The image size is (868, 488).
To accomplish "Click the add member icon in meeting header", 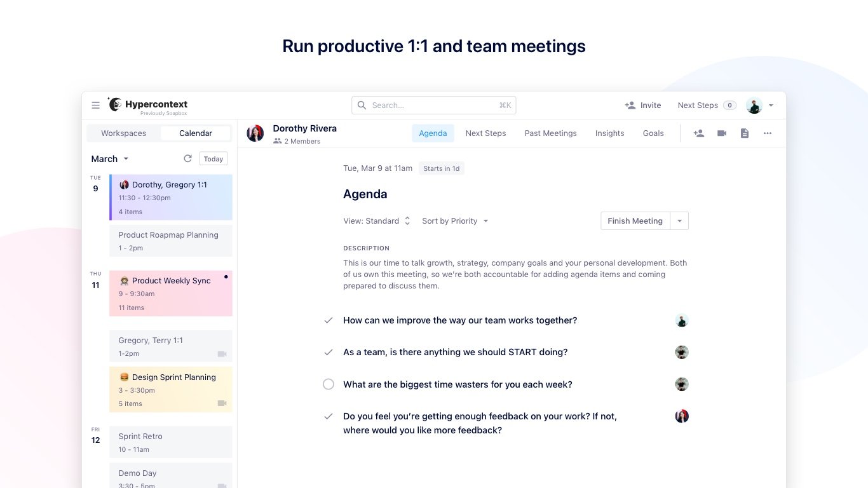I will (x=699, y=133).
